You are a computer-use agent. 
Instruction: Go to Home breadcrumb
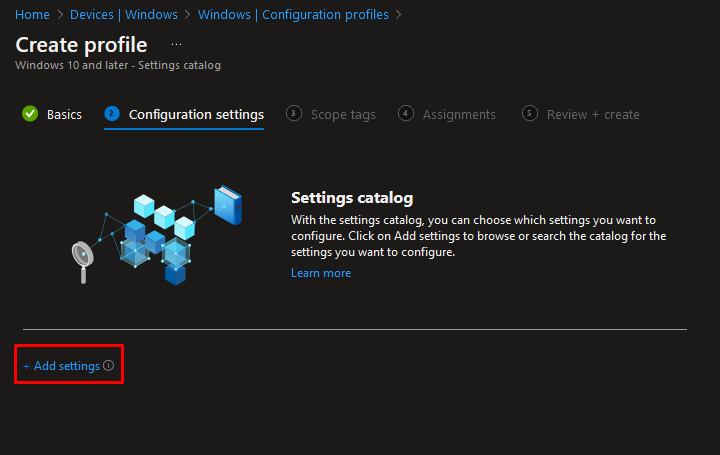click(x=32, y=15)
